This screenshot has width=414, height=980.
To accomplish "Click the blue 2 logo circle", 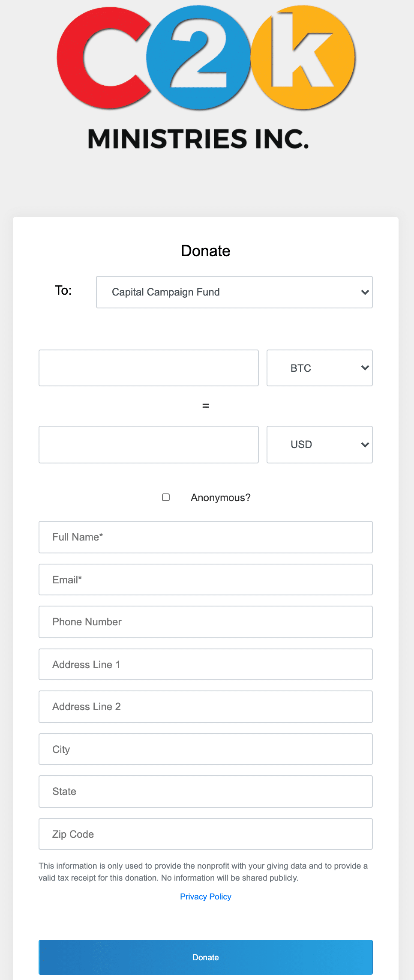I will point(198,57).
